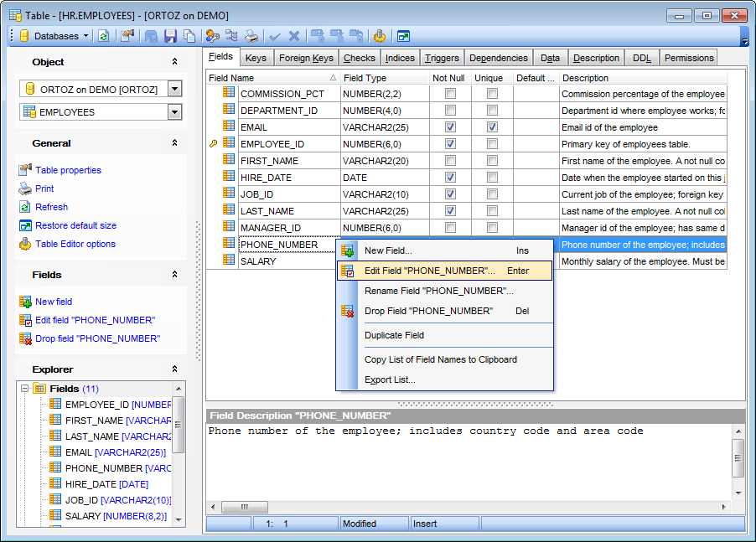Screen dimensions: 756x542
Task: Click the Table Editor options icon
Action: point(25,244)
